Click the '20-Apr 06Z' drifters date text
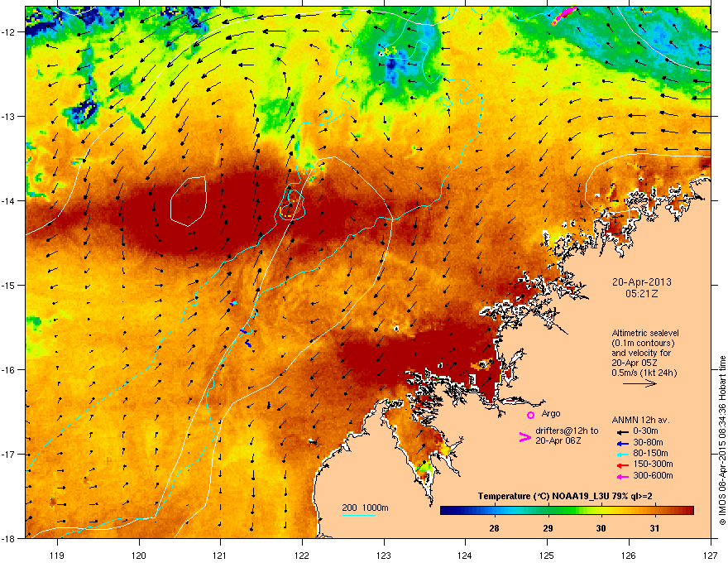The width and height of the screenshot is (728, 563). click(x=558, y=440)
